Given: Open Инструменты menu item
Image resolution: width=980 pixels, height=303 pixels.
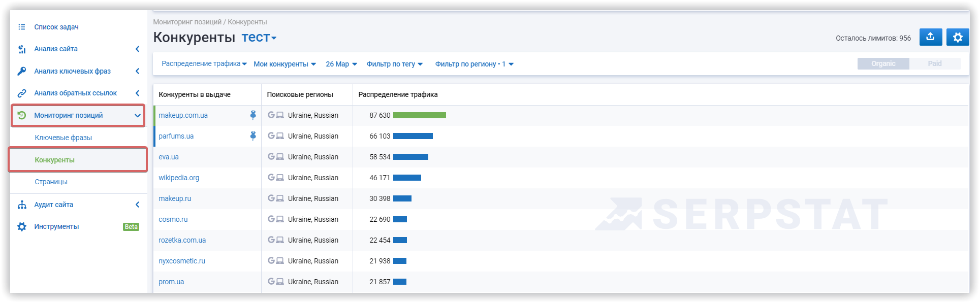Looking at the screenshot, I should tap(56, 226).
